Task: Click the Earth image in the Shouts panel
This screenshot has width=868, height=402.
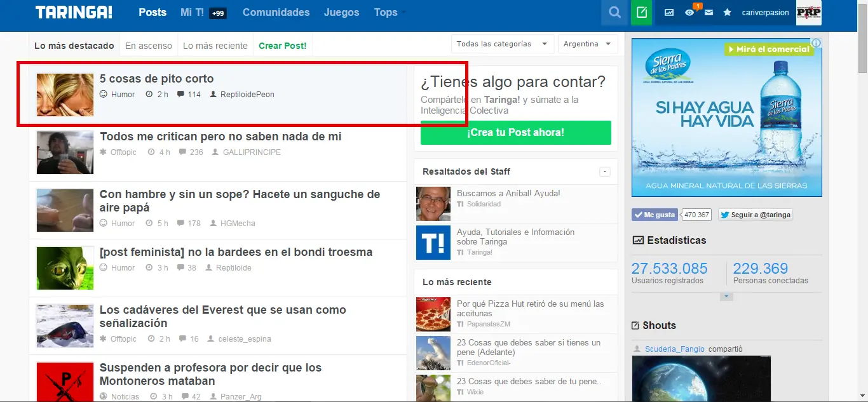Action: 701,379
